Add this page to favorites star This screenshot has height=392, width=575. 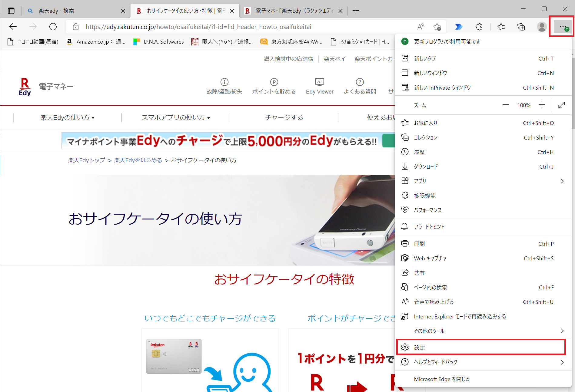click(x=437, y=27)
